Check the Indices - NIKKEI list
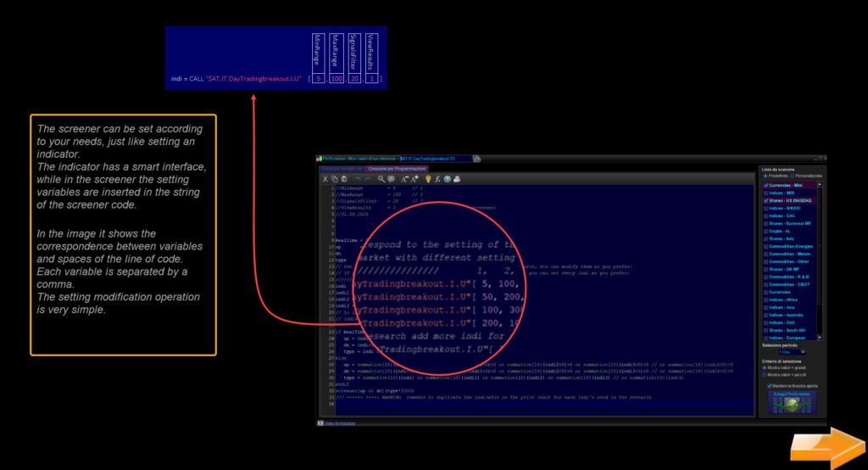Viewport: 868px width, 470px height. click(x=766, y=209)
